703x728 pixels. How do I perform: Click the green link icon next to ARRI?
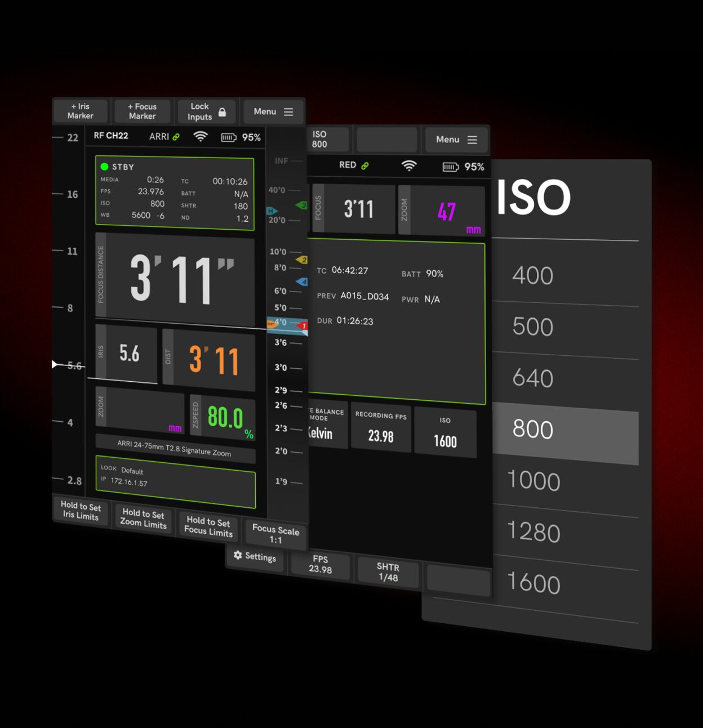176,137
